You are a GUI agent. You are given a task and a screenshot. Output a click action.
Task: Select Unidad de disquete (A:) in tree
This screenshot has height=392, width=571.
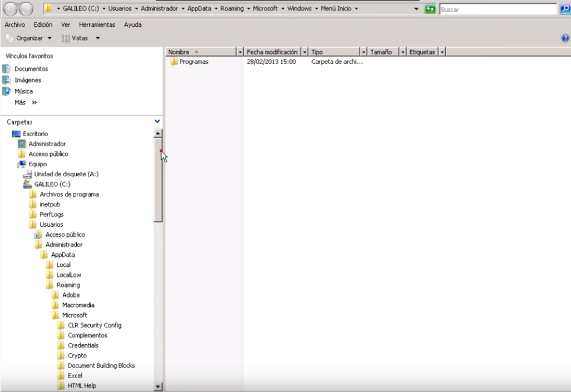click(x=66, y=174)
